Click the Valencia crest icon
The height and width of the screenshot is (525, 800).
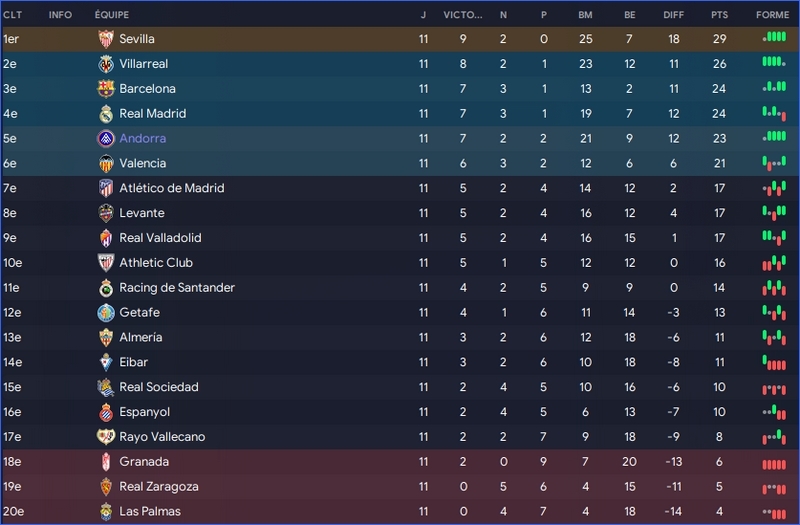[x=106, y=164]
